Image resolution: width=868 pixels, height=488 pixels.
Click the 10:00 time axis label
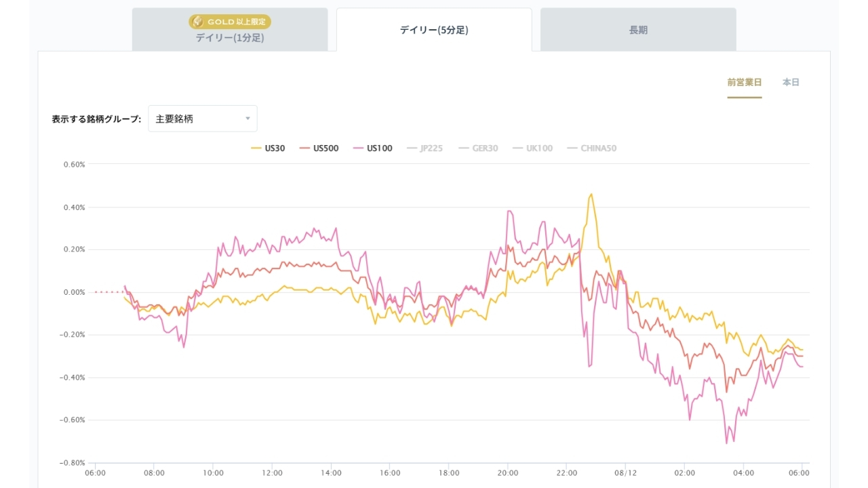click(x=213, y=473)
